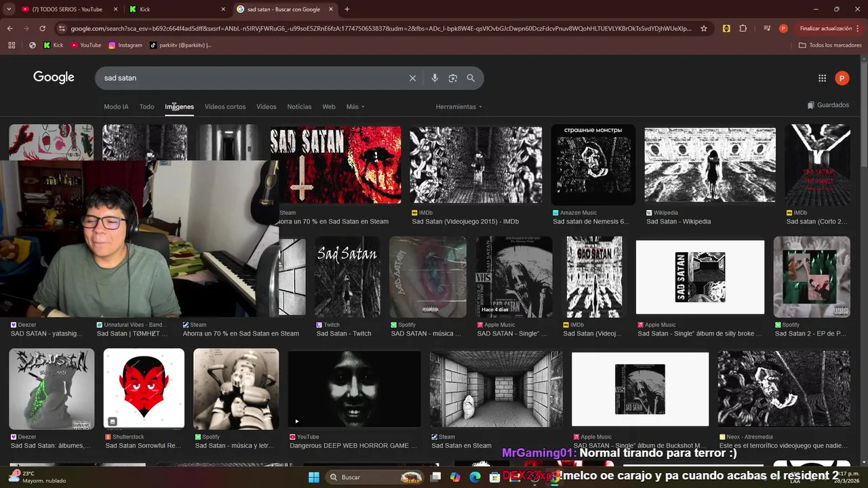Image resolution: width=868 pixels, height=488 pixels.
Task: Open a new tab with the plus button
Action: tap(347, 9)
